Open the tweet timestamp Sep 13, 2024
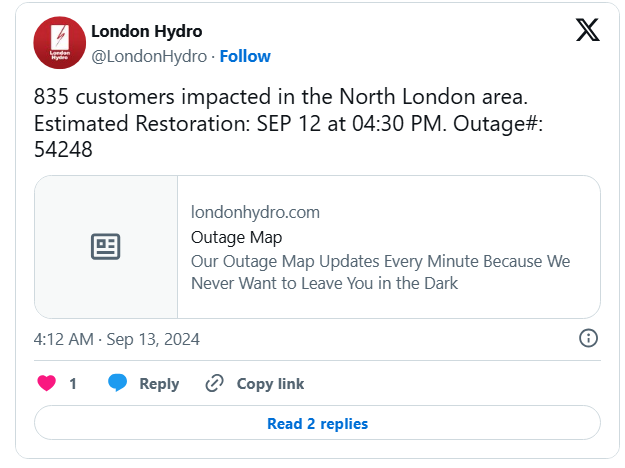This screenshot has height=468, width=625. coord(116,340)
